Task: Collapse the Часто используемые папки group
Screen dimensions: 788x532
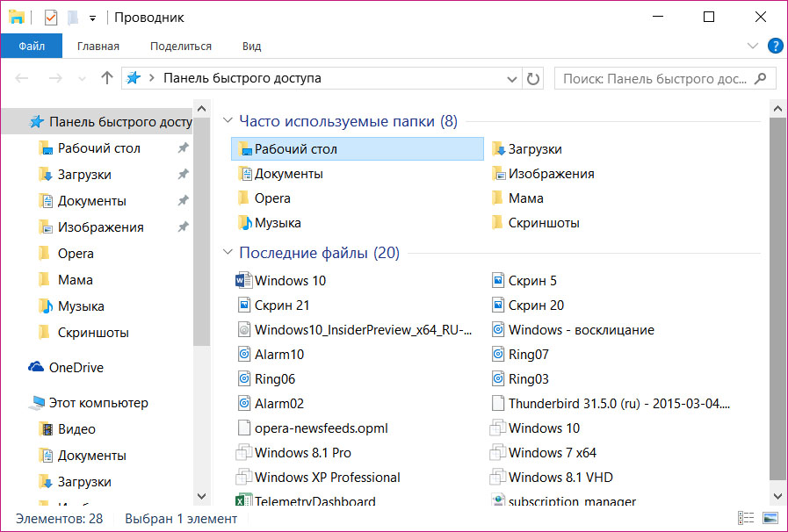Action: tap(228, 122)
